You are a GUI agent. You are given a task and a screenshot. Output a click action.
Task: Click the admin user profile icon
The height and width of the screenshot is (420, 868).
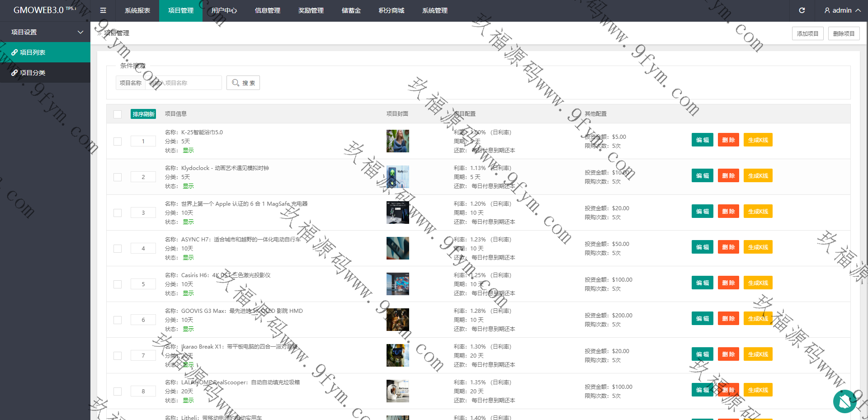tap(827, 10)
